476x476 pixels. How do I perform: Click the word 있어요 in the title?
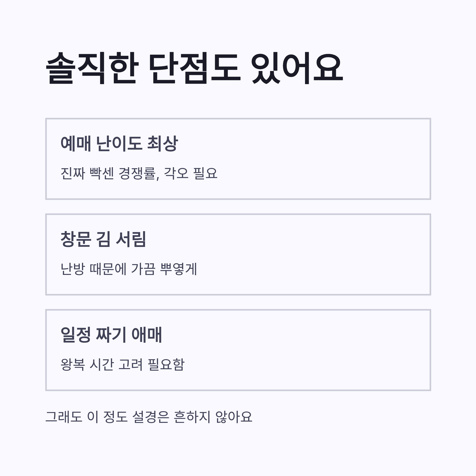[297, 68]
